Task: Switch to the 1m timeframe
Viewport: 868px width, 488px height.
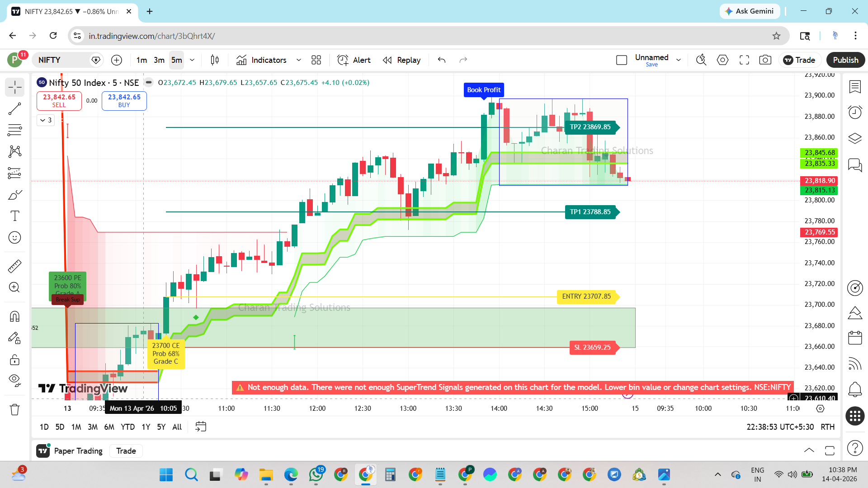Action: (x=142, y=60)
